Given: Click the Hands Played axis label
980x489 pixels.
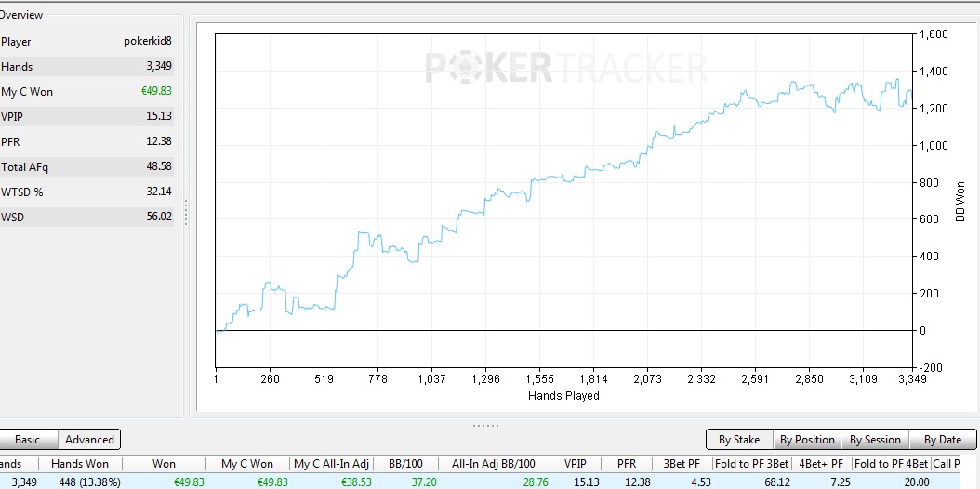Looking at the screenshot, I should coord(563,395).
